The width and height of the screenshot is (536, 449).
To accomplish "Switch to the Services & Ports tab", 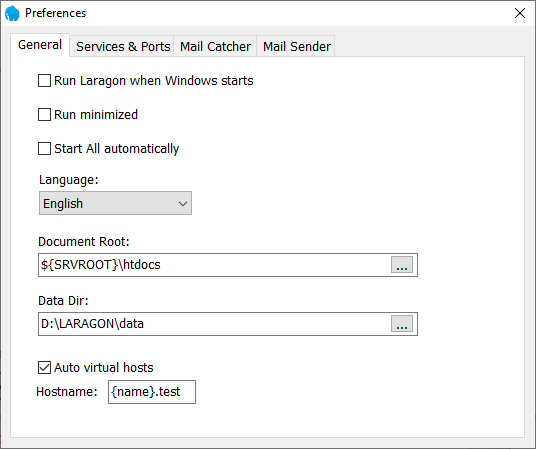I will click(x=123, y=47).
